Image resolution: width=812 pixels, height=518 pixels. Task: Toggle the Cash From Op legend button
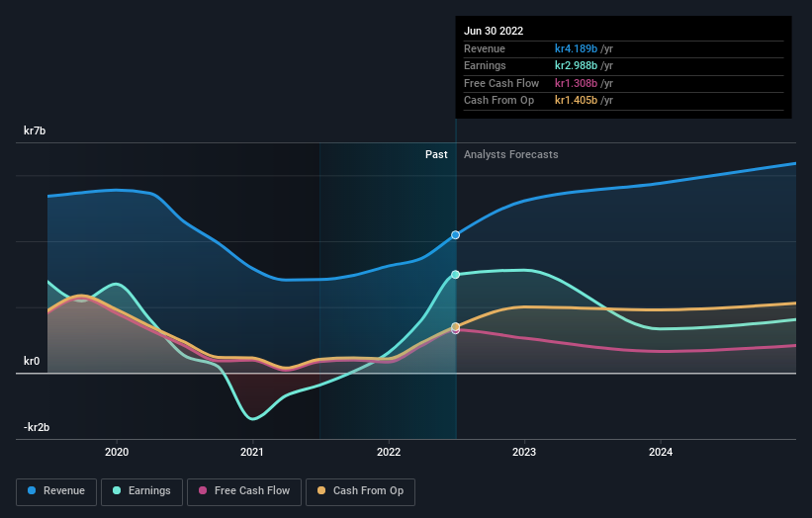(x=360, y=491)
